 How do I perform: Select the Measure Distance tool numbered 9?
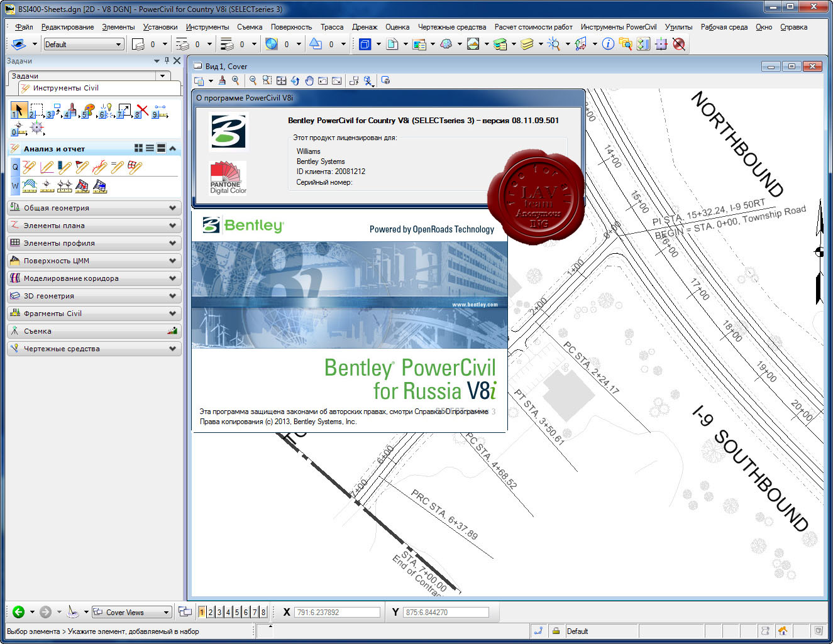pyautogui.click(x=160, y=111)
